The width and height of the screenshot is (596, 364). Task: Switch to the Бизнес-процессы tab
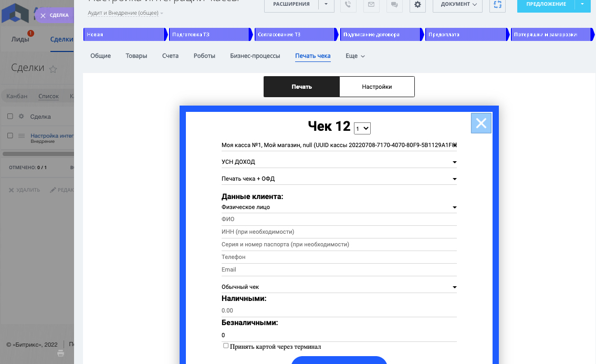(x=255, y=56)
